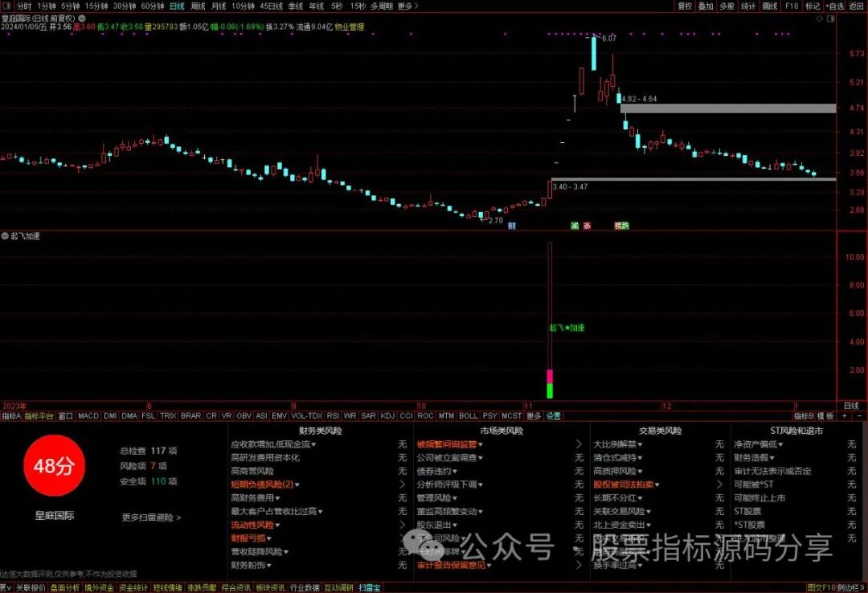This screenshot has width=868, height=593.
Task: Open the 关联报价 bottom tab
Action: pyautogui.click(x=31, y=588)
